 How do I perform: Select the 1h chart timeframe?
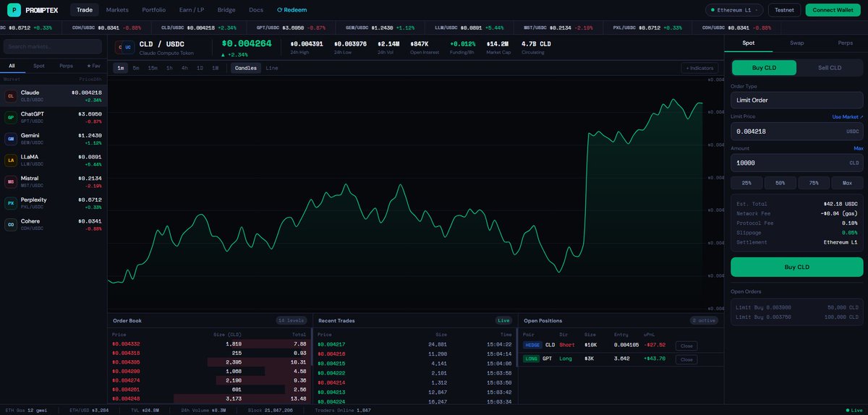169,68
